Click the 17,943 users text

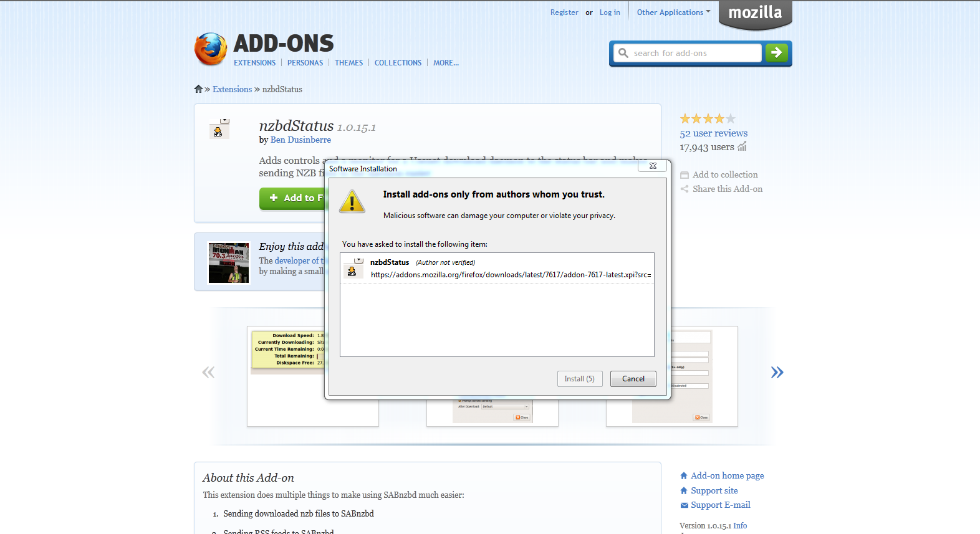tap(707, 148)
